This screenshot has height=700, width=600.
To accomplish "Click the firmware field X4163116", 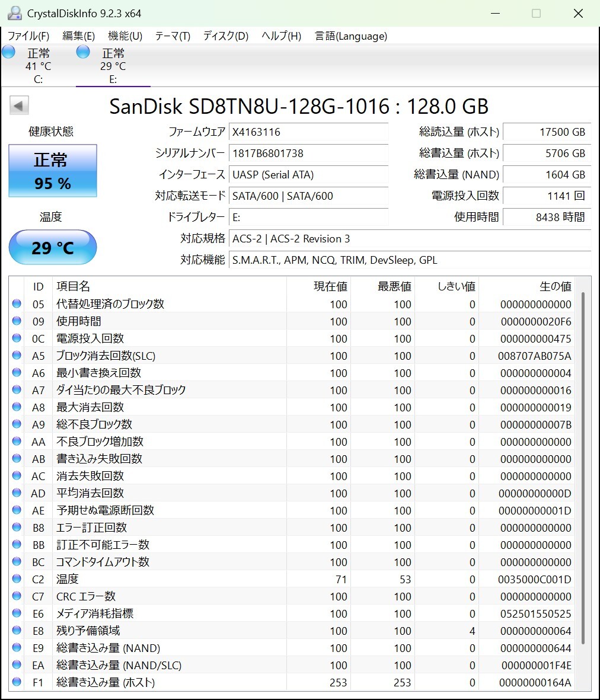I will (x=308, y=132).
